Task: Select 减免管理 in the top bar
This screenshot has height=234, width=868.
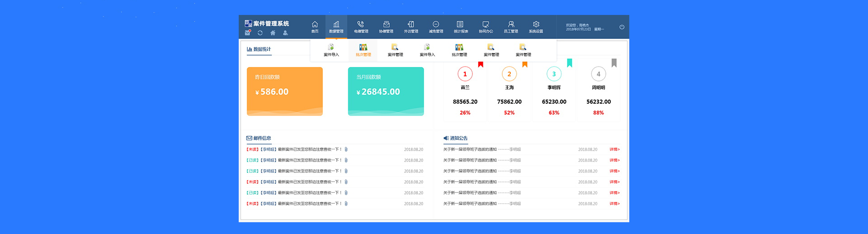Action: [436, 27]
